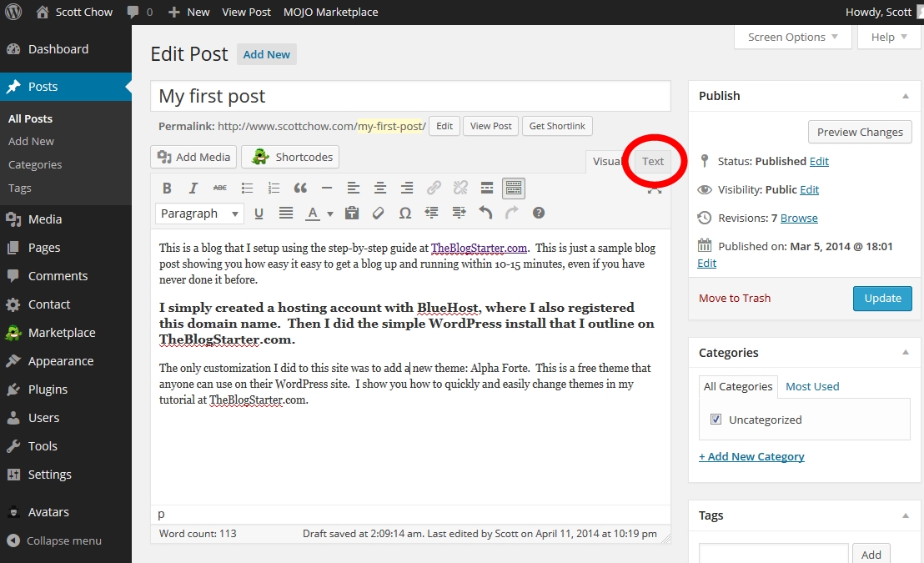Undo the last edit
924x563 pixels.
coord(485,213)
